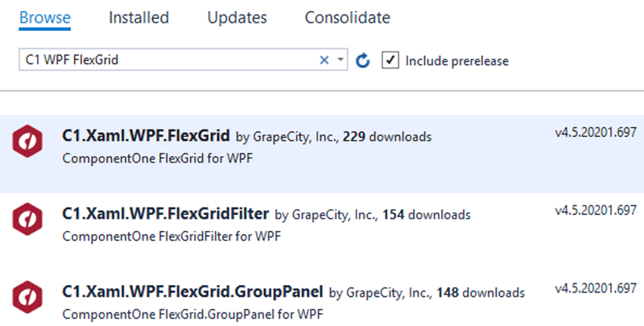Select the C1.Xaml.WPF.FlexGridFilter package title
The height and width of the screenshot is (326, 644).
165,213
